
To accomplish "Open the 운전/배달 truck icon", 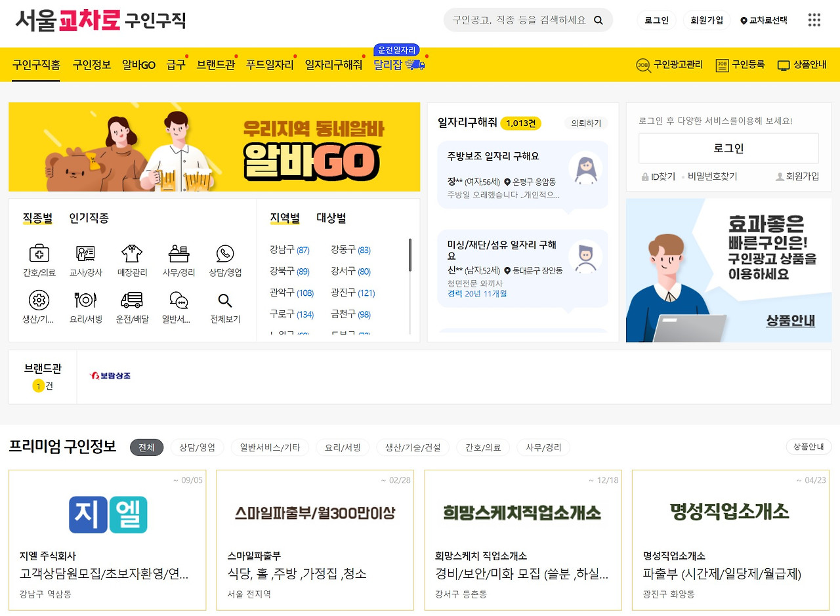I will click(133, 300).
